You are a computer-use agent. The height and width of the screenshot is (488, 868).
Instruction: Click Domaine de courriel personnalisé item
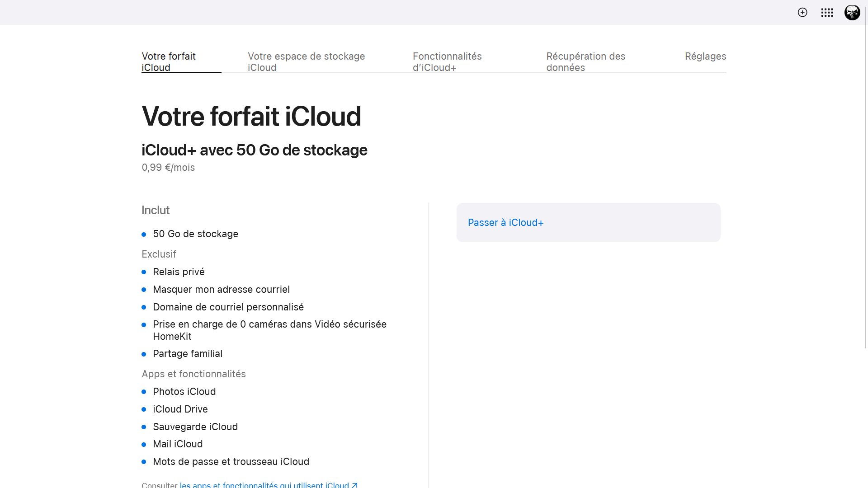[228, 307]
